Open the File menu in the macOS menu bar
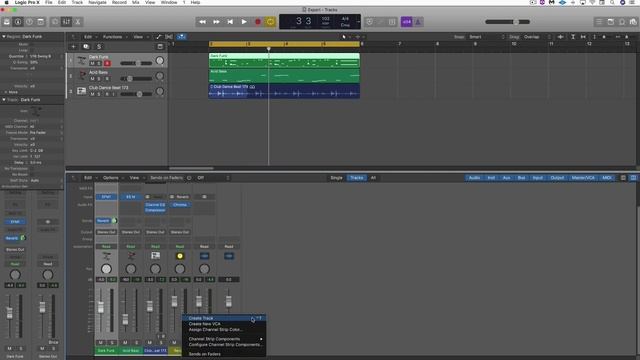The image size is (640, 360). click(49, 2)
